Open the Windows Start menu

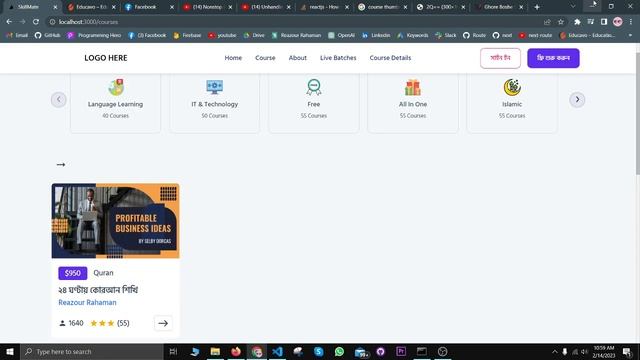10,351
